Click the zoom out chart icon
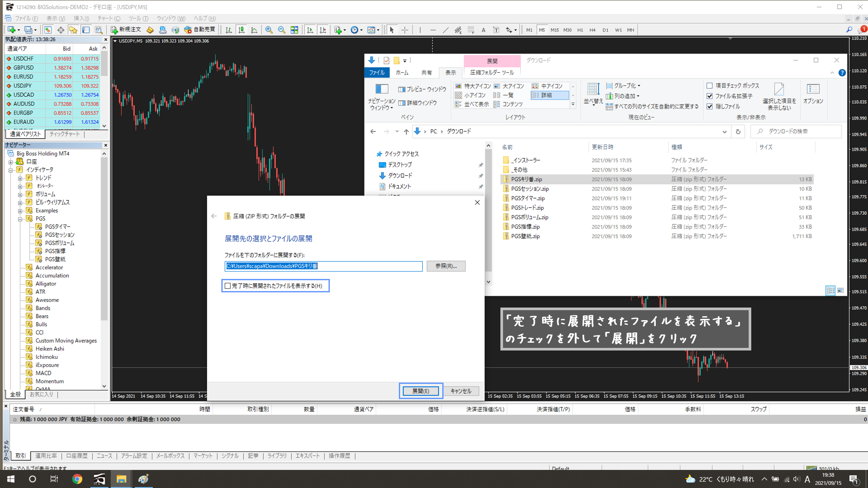The image size is (868, 488). click(x=282, y=30)
